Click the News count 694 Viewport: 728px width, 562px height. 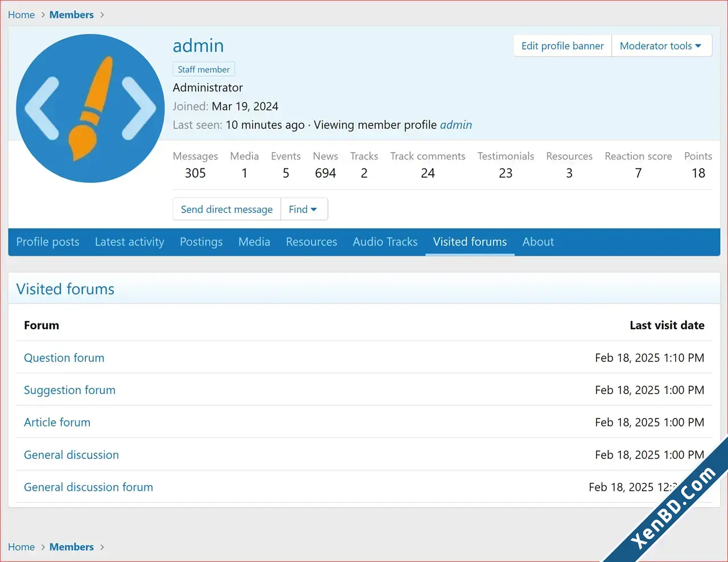[326, 173]
